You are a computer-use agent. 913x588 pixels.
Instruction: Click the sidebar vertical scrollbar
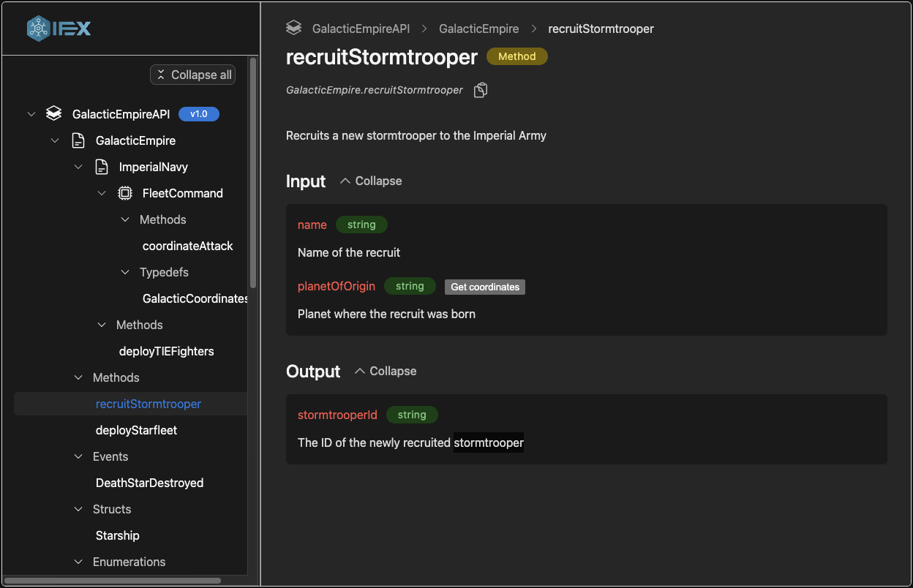click(253, 173)
